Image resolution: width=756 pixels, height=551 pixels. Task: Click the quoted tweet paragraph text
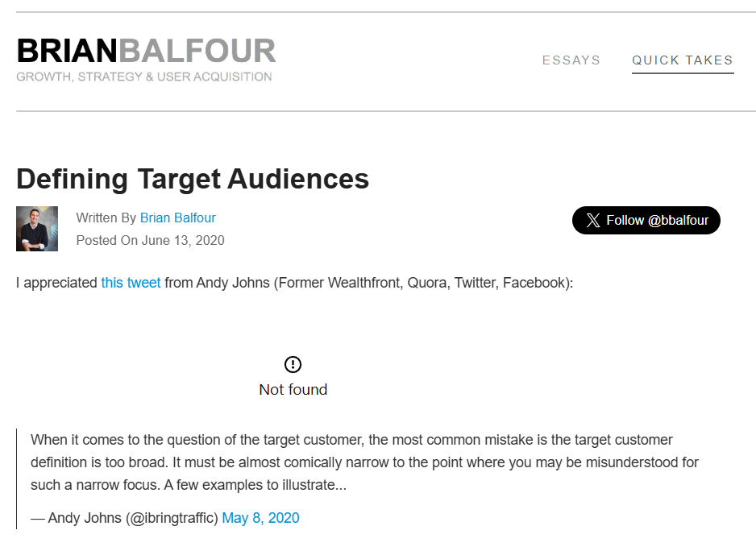tap(364, 463)
